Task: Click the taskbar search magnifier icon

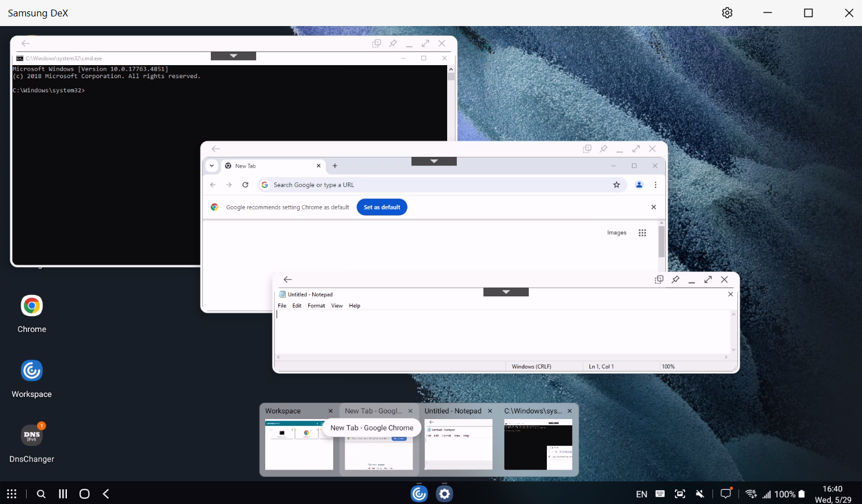Action: point(41,494)
